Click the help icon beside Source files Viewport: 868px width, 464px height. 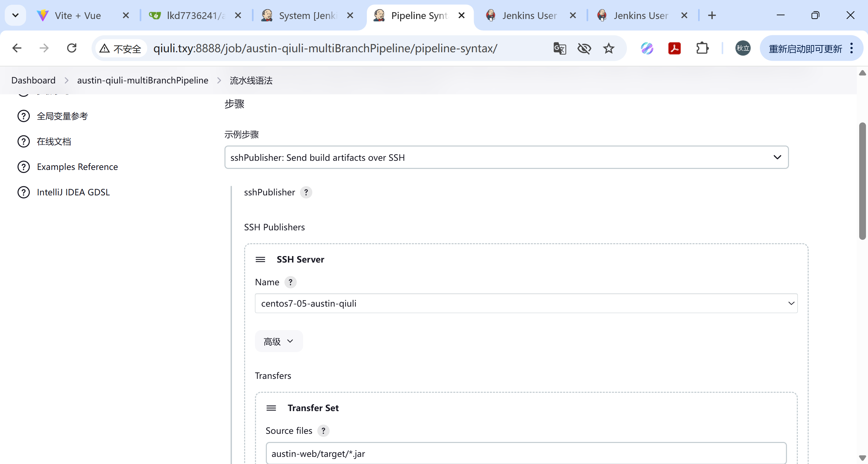click(323, 431)
